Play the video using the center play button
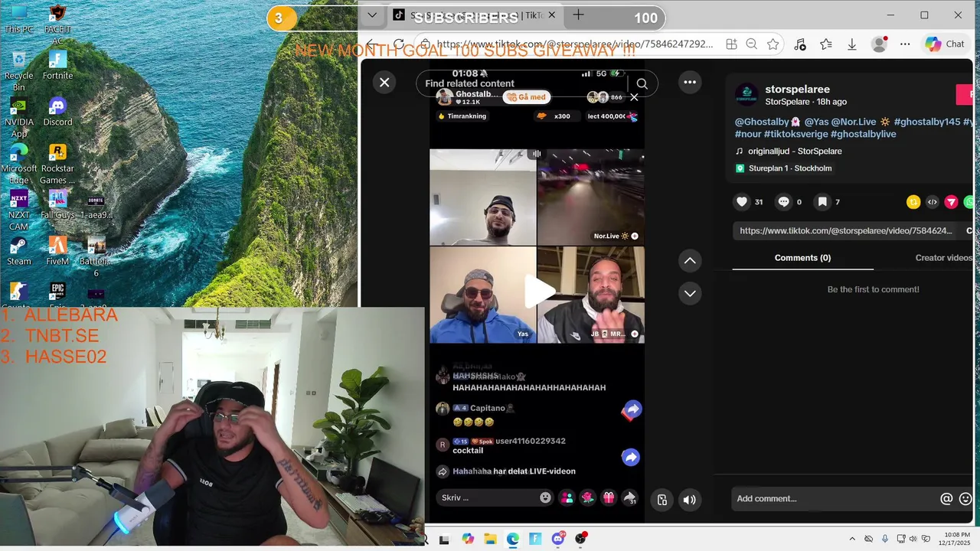 (539, 292)
